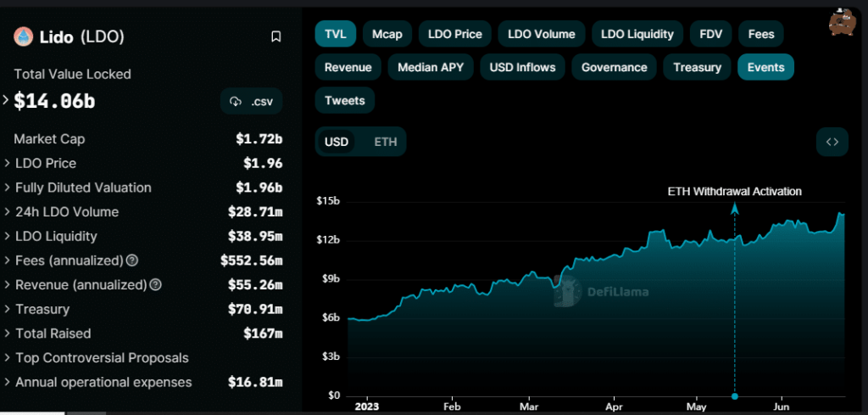Click help icon beside Fees (annualized)
Viewport: 868px width, 415px height.
(x=132, y=261)
